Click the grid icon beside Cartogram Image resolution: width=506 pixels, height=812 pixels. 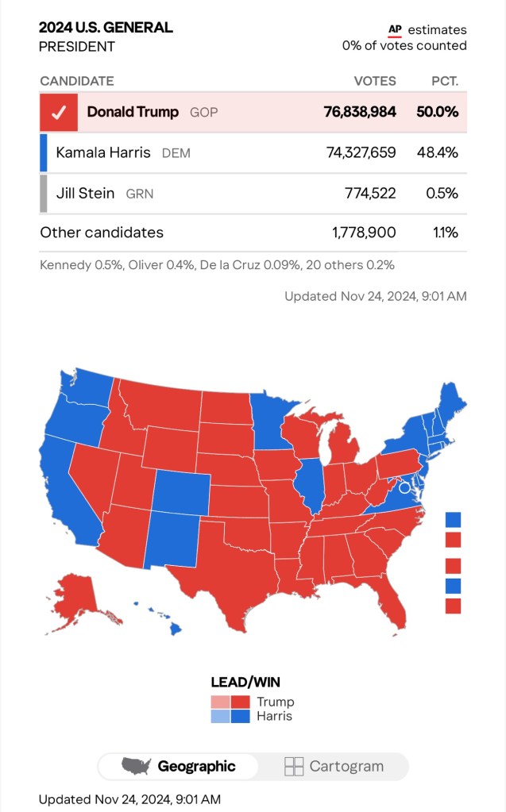[294, 766]
